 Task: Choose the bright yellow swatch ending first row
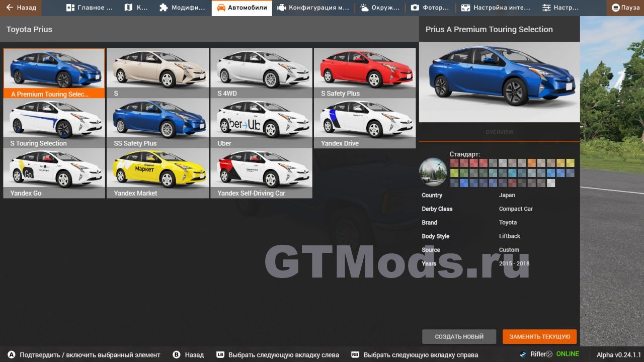pyautogui.click(x=570, y=163)
